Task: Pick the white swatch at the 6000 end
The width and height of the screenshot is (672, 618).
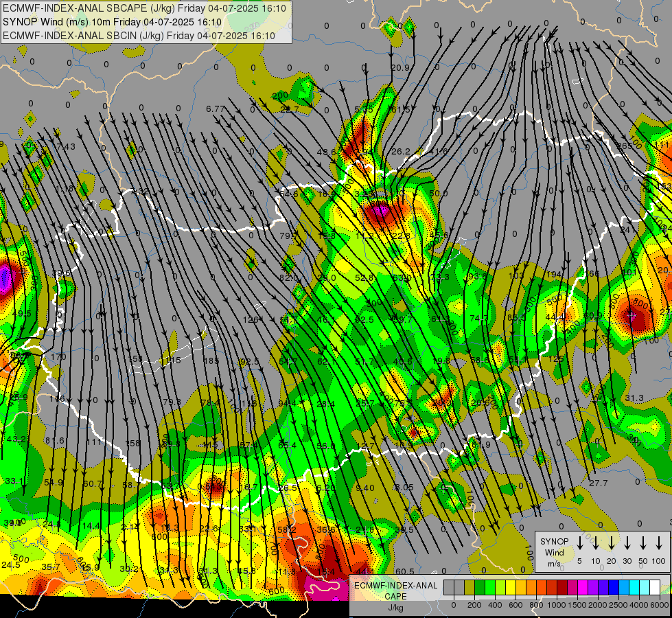Action: [x=656, y=588]
